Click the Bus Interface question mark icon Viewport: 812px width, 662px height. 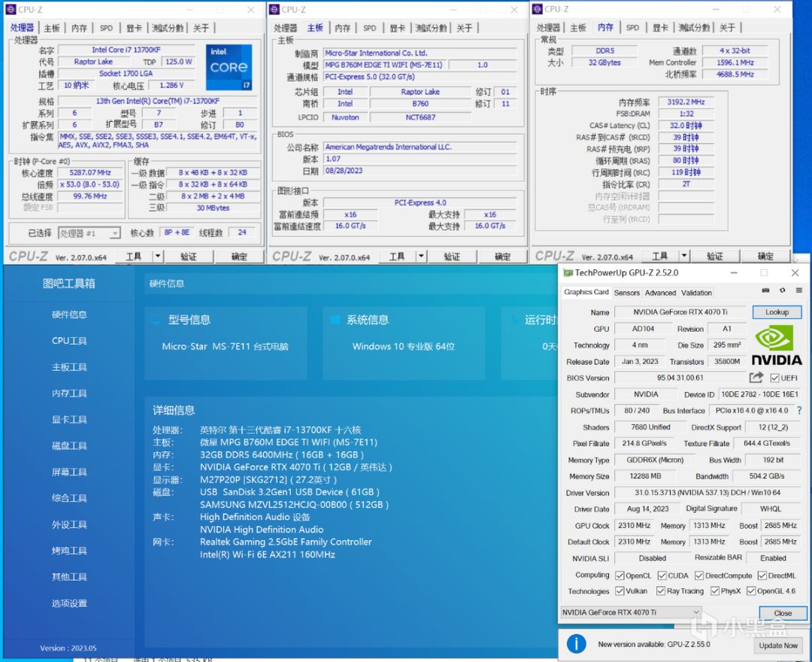click(798, 411)
